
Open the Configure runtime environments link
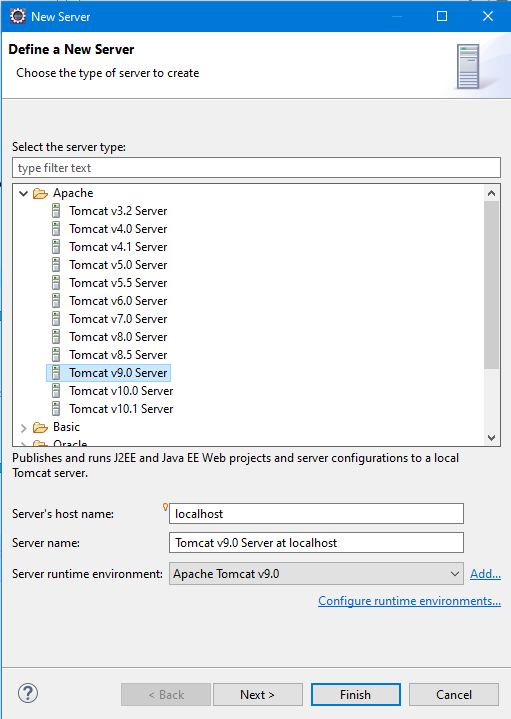pos(409,601)
